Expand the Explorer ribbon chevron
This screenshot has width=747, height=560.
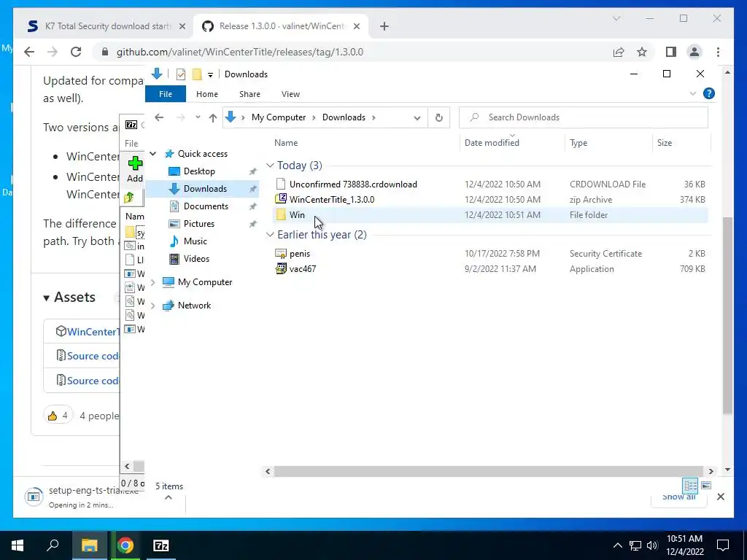coord(693,94)
